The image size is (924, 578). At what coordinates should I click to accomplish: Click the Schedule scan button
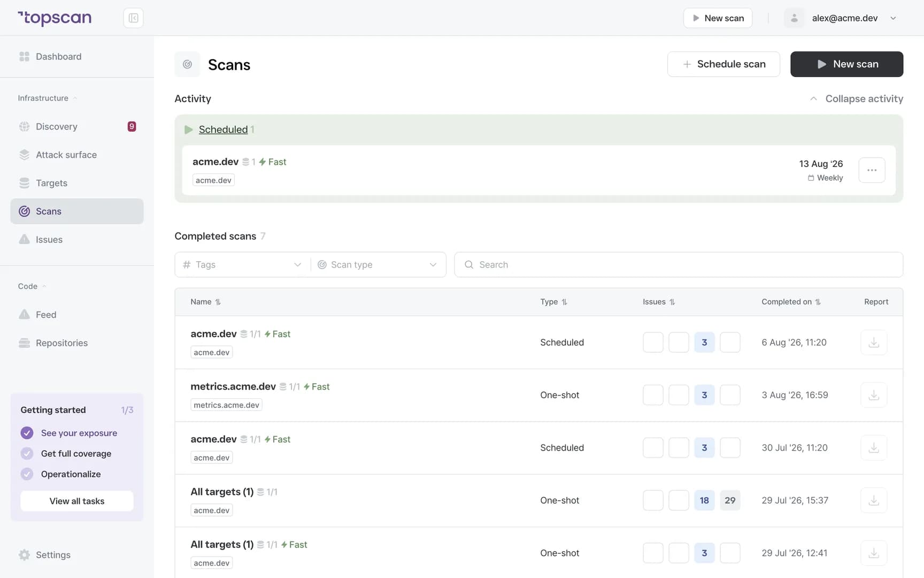coord(723,64)
